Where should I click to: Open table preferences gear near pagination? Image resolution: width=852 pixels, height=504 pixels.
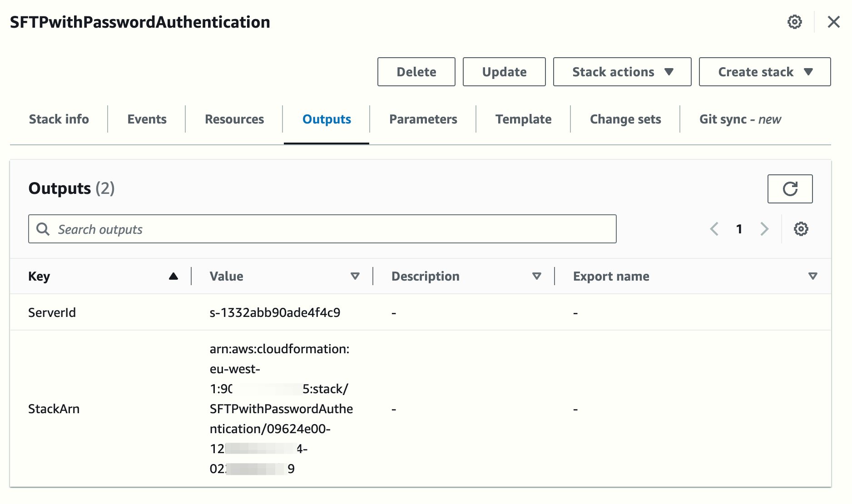(x=801, y=229)
